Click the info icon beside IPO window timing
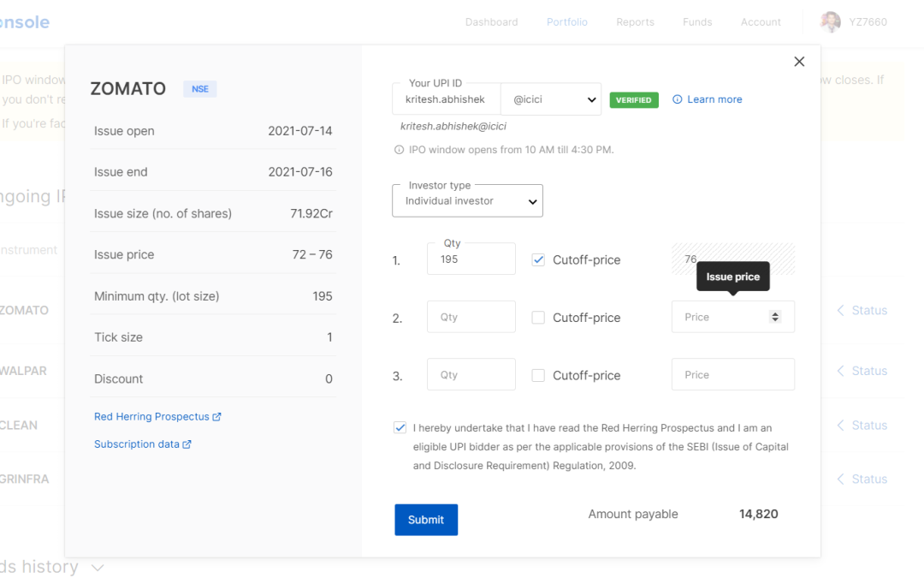The image size is (924, 578). [x=399, y=150]
